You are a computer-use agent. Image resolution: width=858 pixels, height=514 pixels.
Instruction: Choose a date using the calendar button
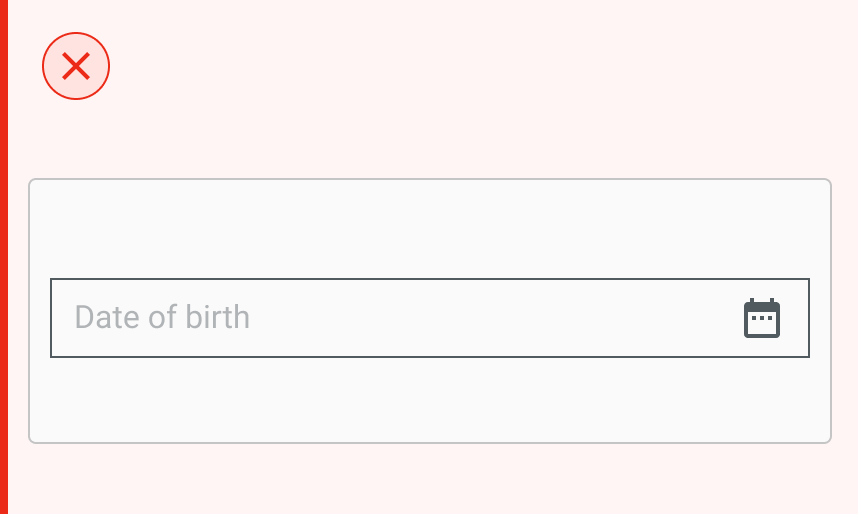pos(762,318)
